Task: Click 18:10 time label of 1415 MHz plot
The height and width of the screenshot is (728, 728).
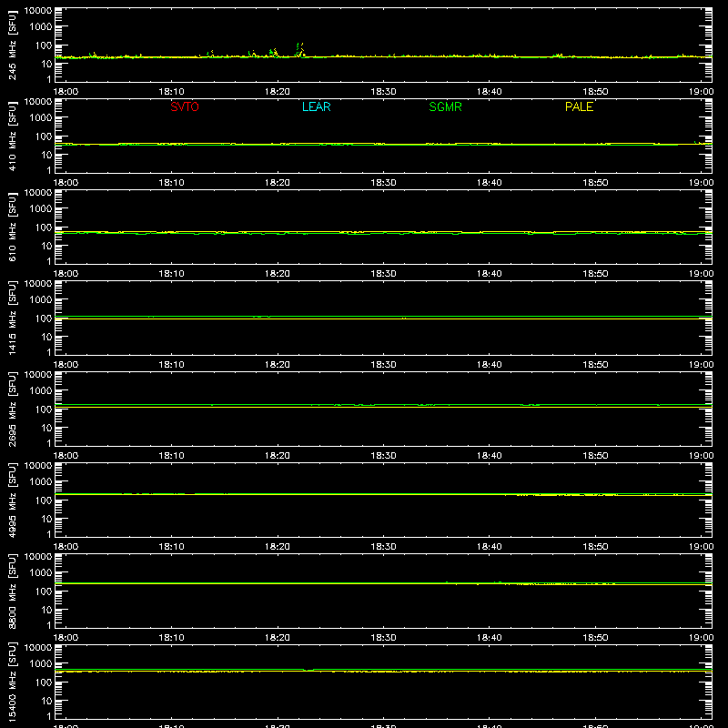Action: [x=171, y=365]
